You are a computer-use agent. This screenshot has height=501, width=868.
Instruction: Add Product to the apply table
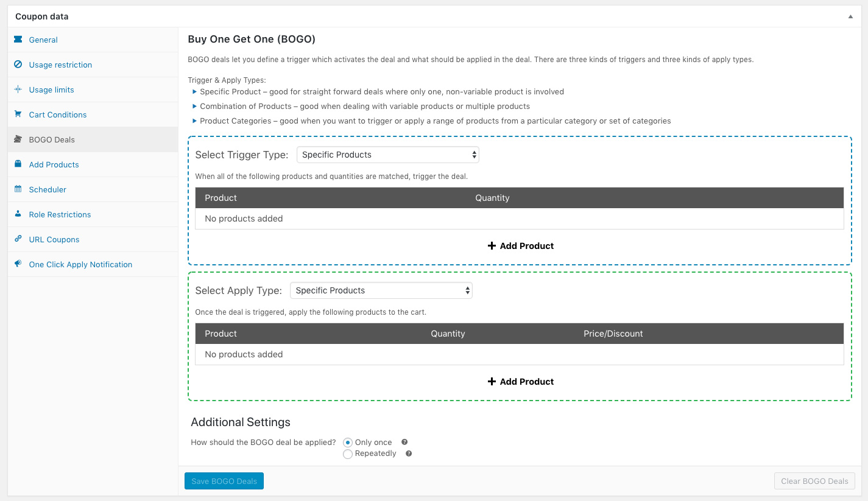pos(521,382)
